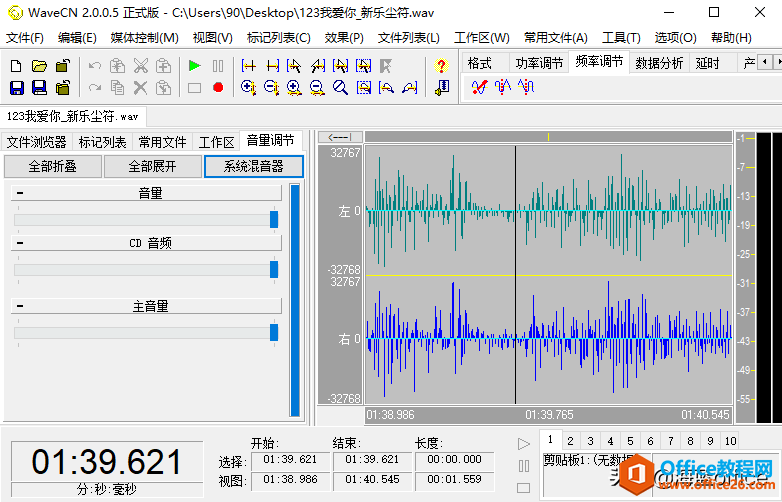
Task: Click the 音量 slider handle
Action: click(x=274, y=219)
